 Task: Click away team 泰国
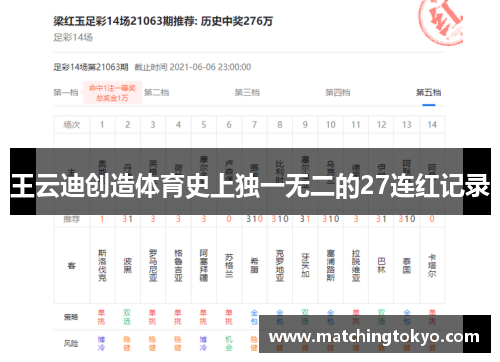tap(407, 266)
